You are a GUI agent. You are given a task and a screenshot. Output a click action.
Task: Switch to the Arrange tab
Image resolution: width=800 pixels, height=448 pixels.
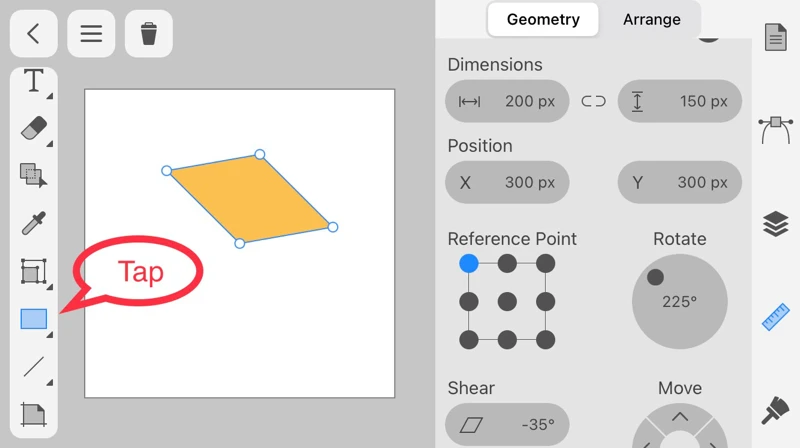(x=651, y=19)
